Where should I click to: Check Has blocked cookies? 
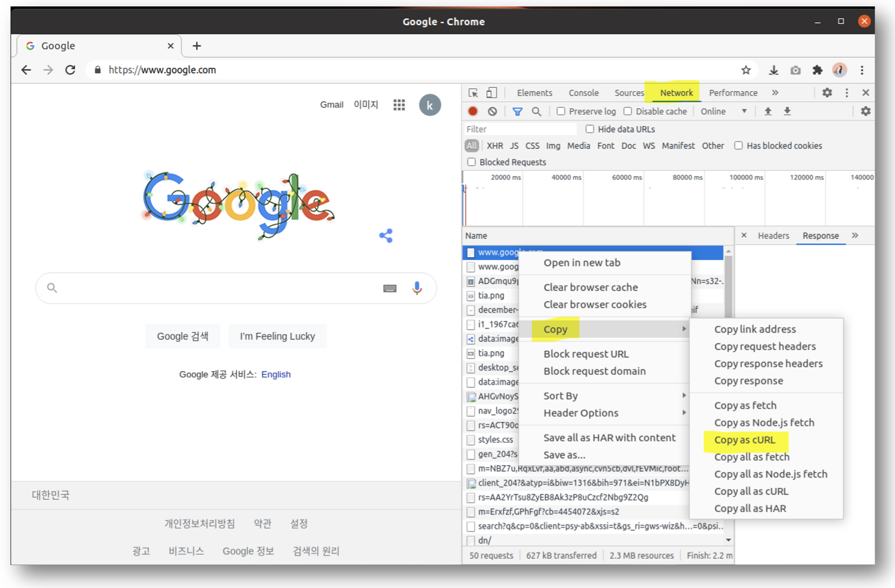[738, 146]
